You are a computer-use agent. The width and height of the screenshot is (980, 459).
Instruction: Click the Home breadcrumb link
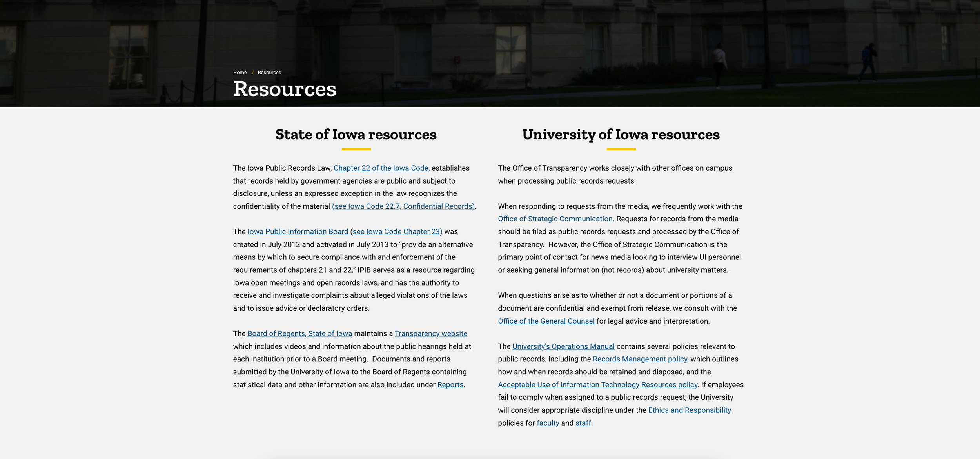pos(240,73)
